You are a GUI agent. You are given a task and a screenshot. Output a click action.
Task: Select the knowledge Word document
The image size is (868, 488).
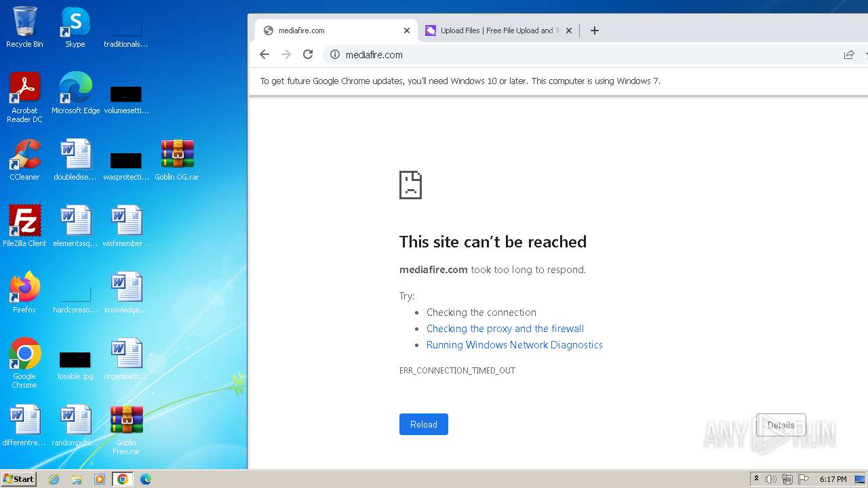[126, 292]
